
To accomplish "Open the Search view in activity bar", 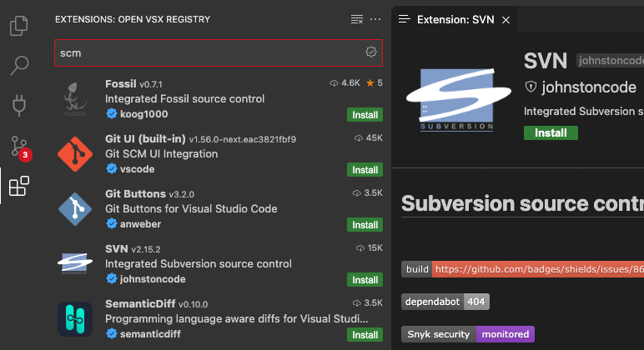I will pyautogui.click(x=19, y=65).
